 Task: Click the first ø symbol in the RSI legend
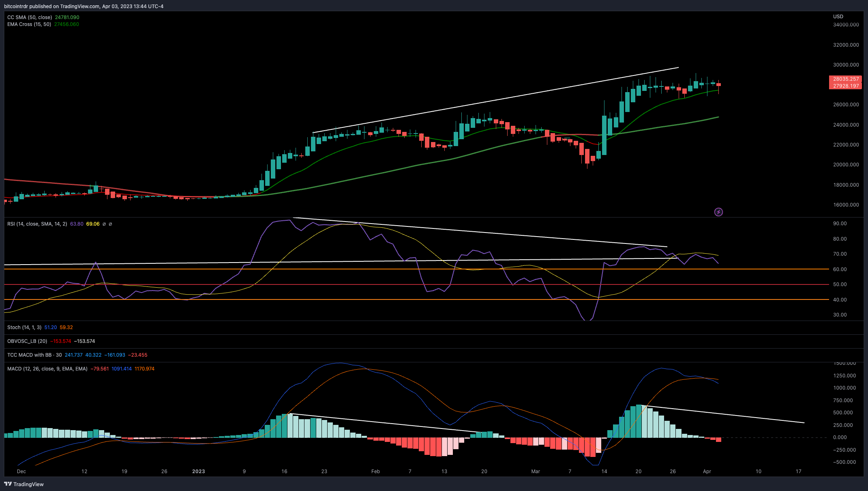(104, 224)
